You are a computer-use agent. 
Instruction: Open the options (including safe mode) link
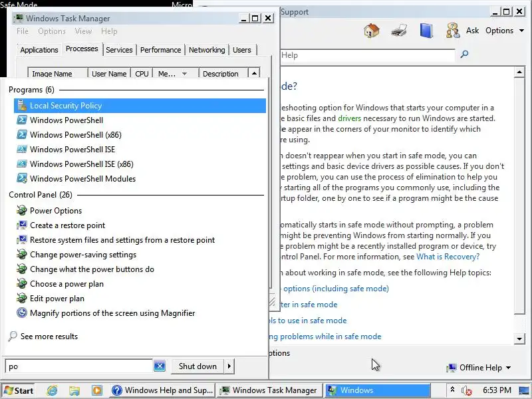click(334, 289)
